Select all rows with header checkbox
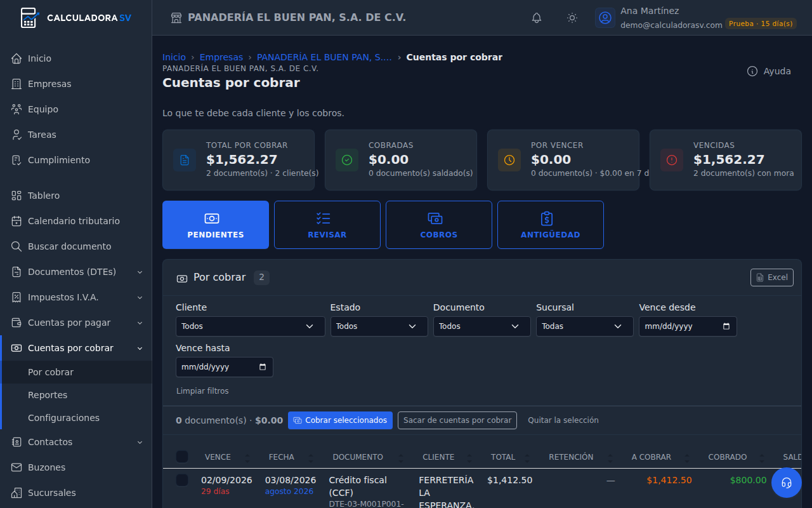This screenshot has height=508, width=812. pyautogui.click(x=182, y=457)
